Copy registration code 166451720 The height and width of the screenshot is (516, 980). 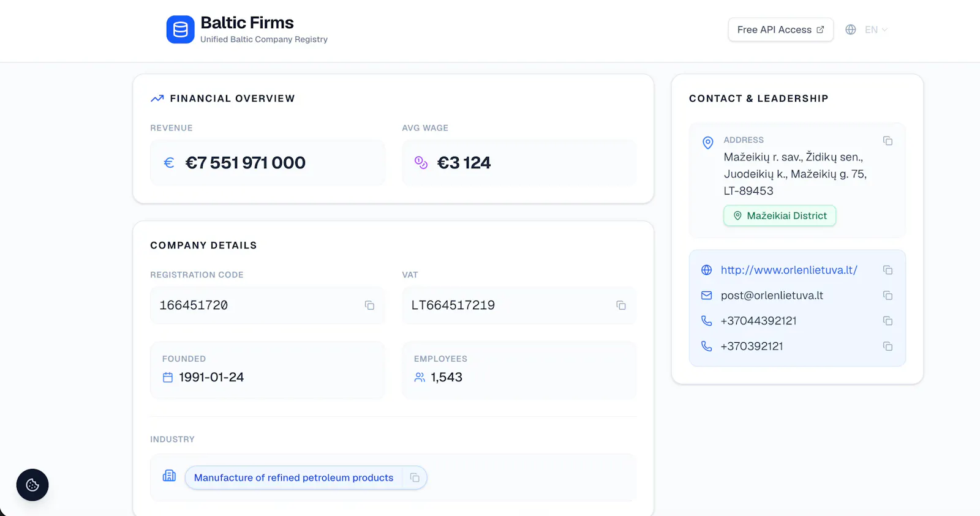(x=369, y=305)
